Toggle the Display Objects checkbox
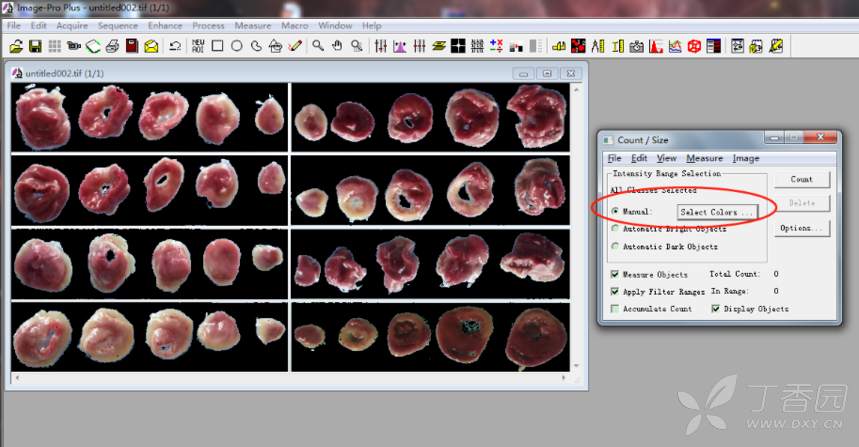 [715, 309]
